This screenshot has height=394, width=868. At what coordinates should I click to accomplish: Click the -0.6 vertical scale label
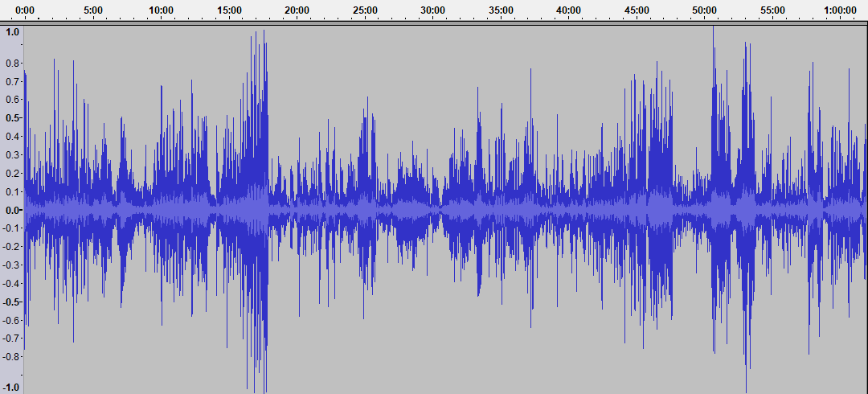coord(11,320)
